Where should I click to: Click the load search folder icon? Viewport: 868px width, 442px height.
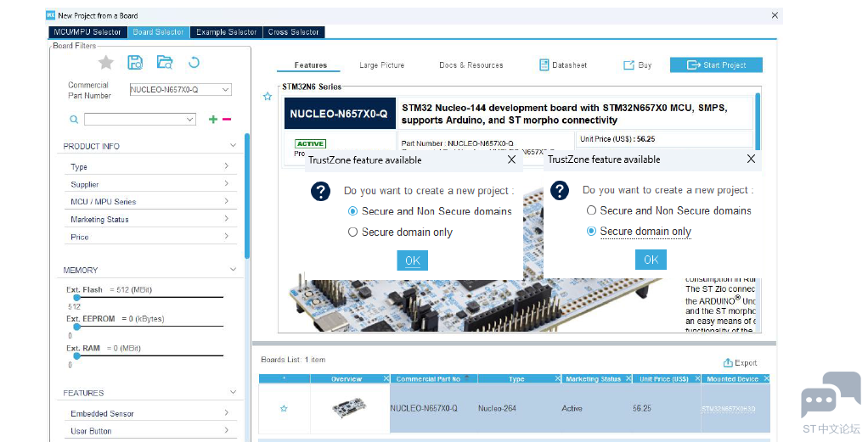(165, 62)
